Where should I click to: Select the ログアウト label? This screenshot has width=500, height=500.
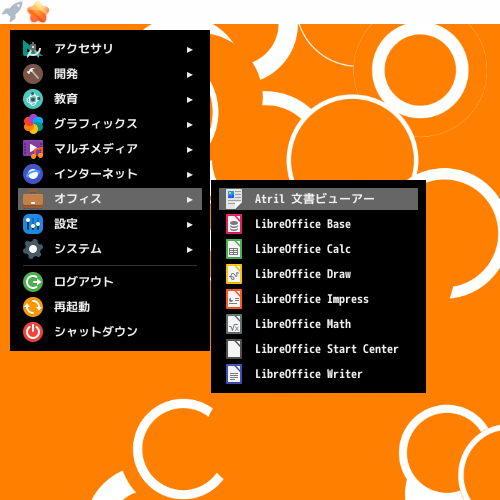click(84, 282)
